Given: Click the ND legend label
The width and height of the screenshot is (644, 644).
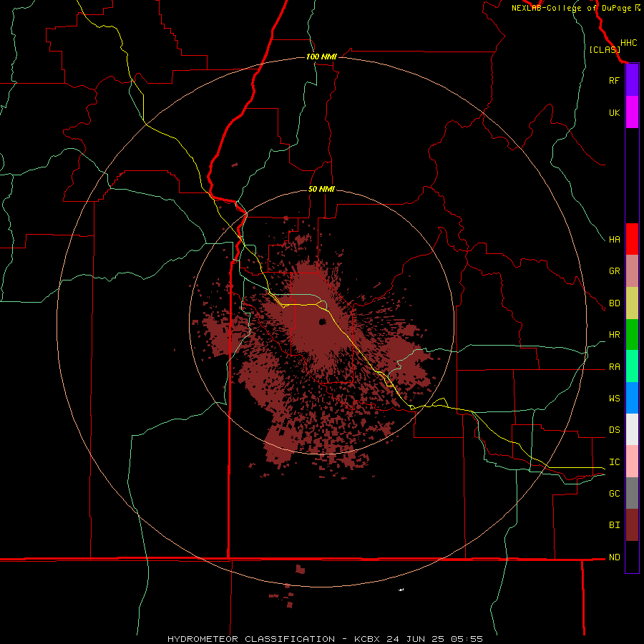Looking at the screenshot, I should tap(614, 557).
